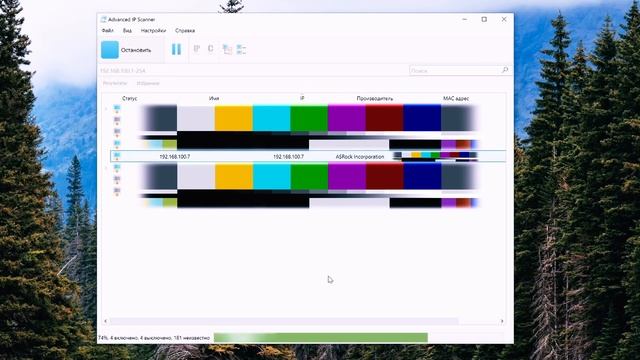Click the C subnet class toolbar icon
Image resolution: width=640 pixels, height=360 pixels.
point(211,49)
